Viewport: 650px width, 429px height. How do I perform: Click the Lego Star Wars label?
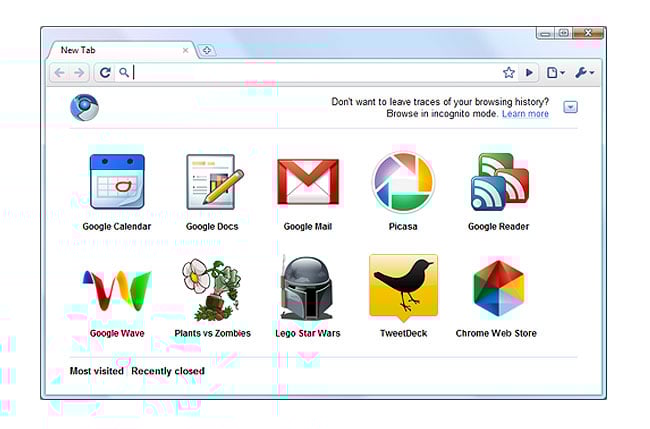pyautogui.click(x=308, y=333)
